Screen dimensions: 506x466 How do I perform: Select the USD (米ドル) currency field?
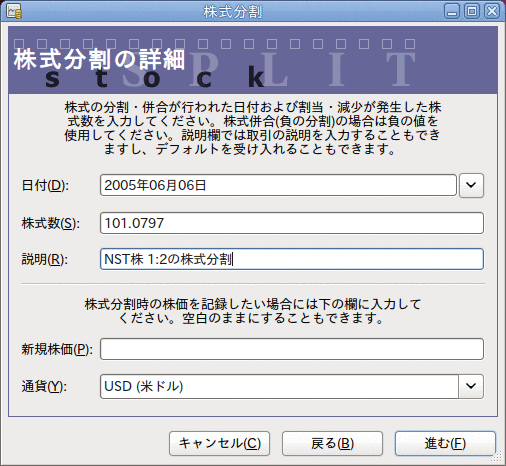pos(279,386)
